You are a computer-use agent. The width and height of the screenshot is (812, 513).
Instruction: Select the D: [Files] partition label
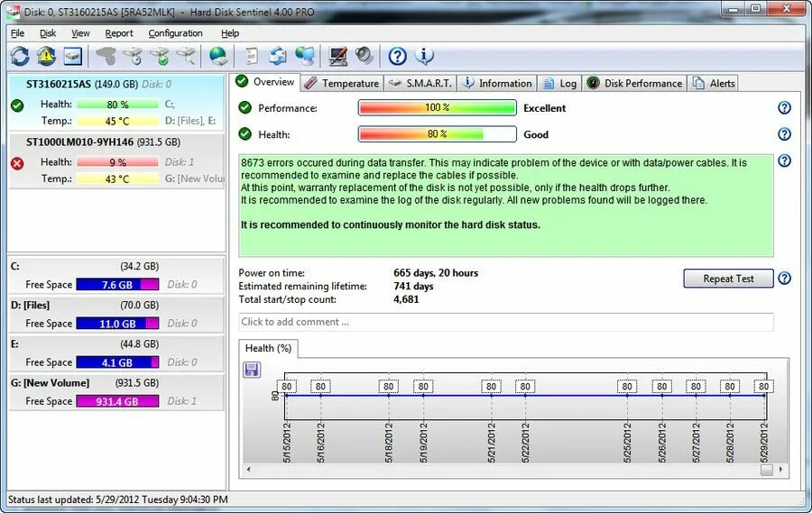pyautogui.click(x=30, y=306)
